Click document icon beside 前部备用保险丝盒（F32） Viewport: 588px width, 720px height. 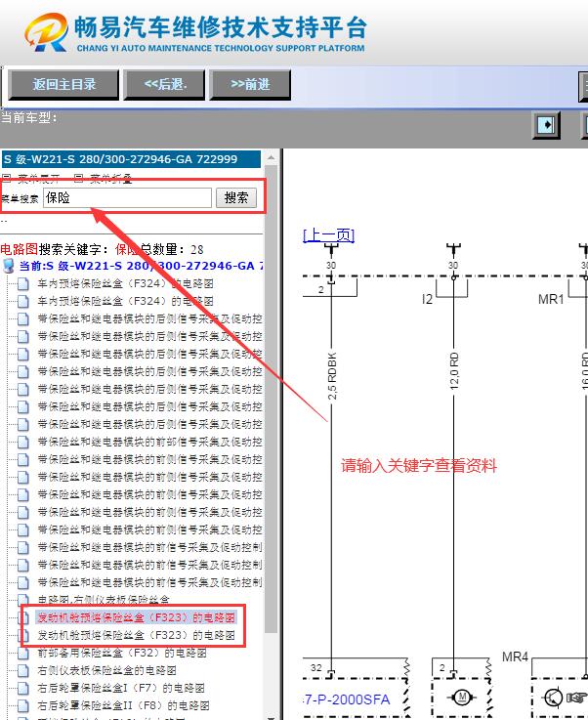(x=22, y=653)
